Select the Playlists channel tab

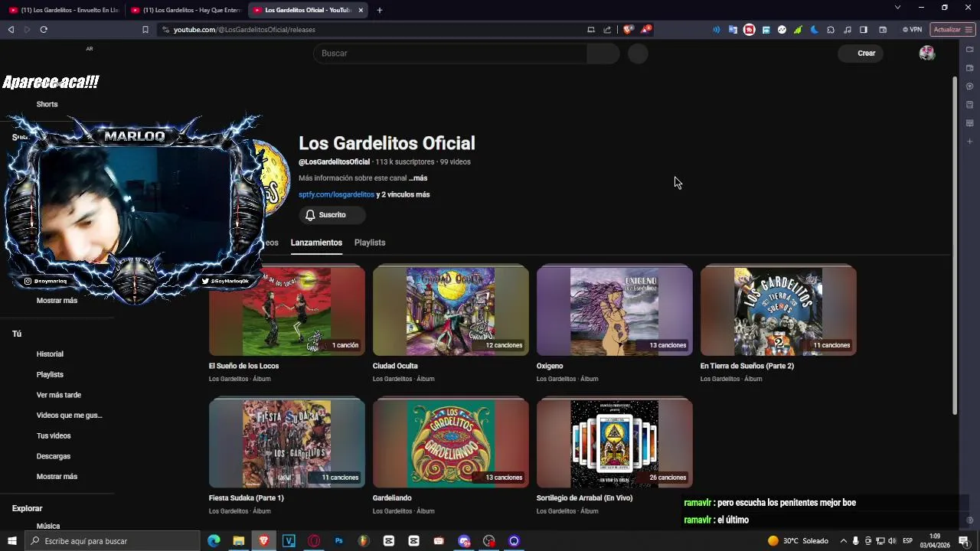tap(370, 243)
